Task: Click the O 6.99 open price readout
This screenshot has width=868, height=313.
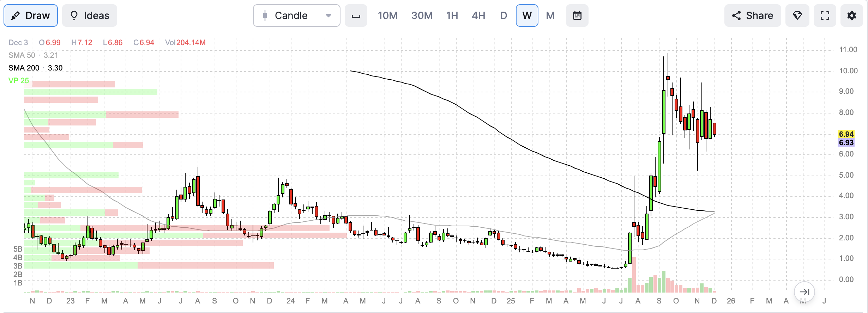Action: pyautogui.click(x=50, y=43)
